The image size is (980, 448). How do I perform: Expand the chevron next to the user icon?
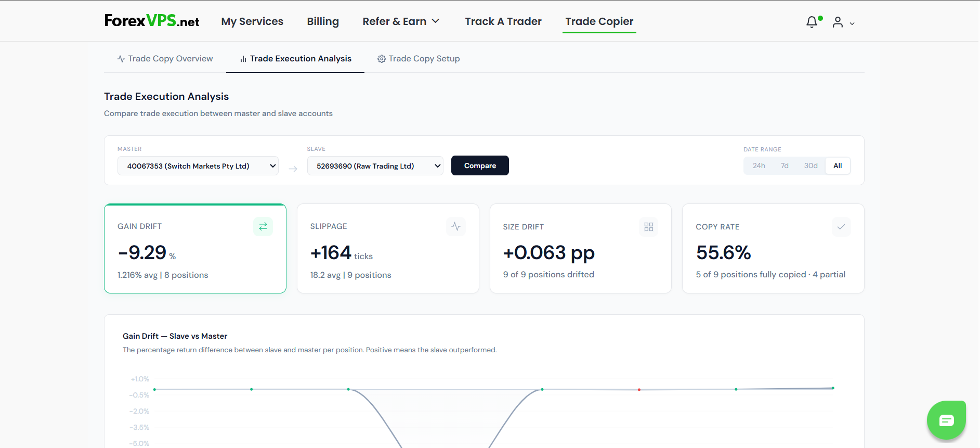click(852, 23)
